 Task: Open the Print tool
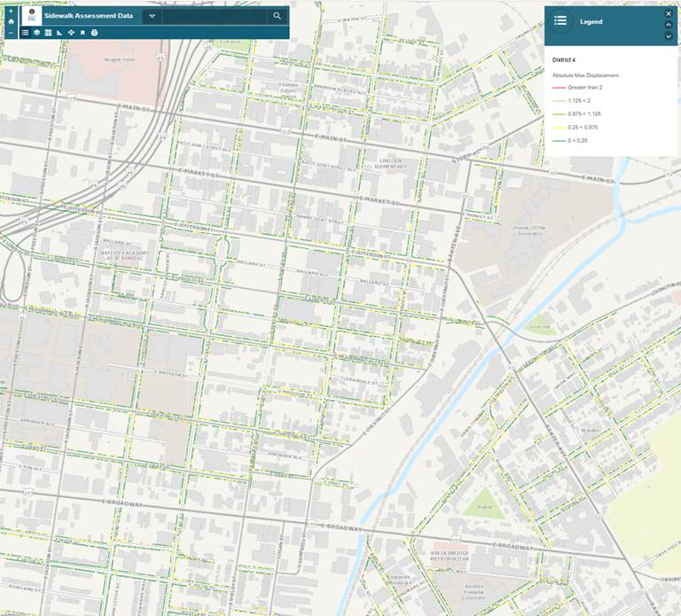click(x=94, y=33)
